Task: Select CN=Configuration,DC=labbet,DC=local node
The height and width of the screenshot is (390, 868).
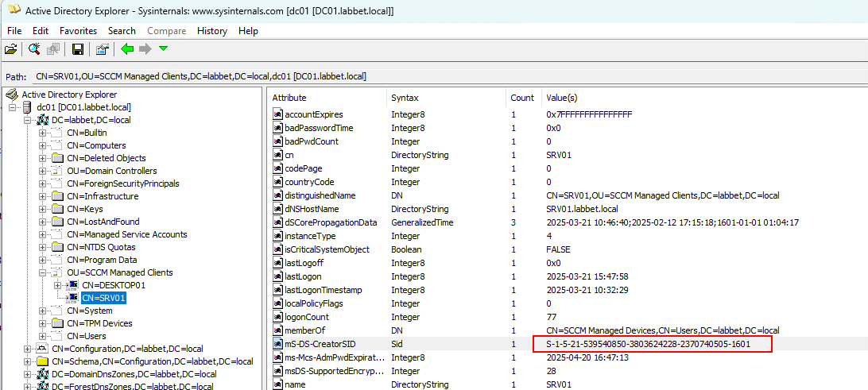Action: click(x=127, y=349)
